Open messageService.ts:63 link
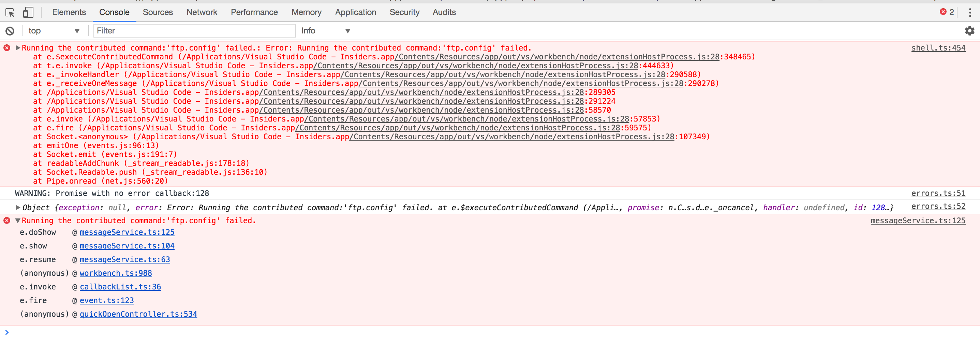 pos(125,260)
